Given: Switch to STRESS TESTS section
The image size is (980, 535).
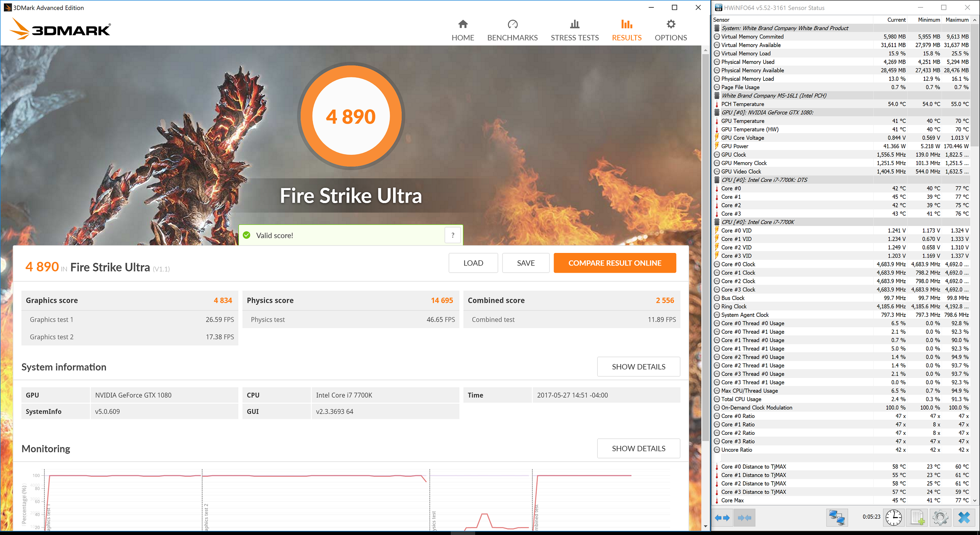Looking at the screenshot, I should pyautogui.click(x=574, y=31).
